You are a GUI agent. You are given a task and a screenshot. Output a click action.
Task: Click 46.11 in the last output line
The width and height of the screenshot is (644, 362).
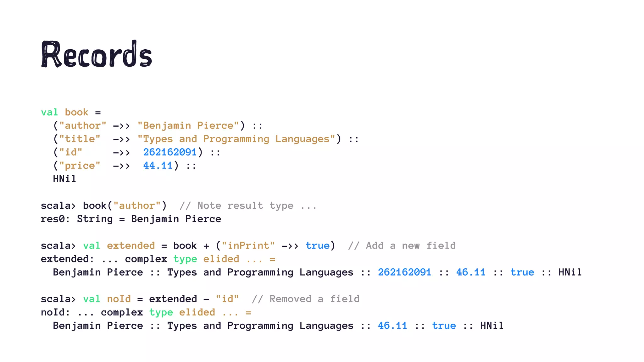point(392,326)
